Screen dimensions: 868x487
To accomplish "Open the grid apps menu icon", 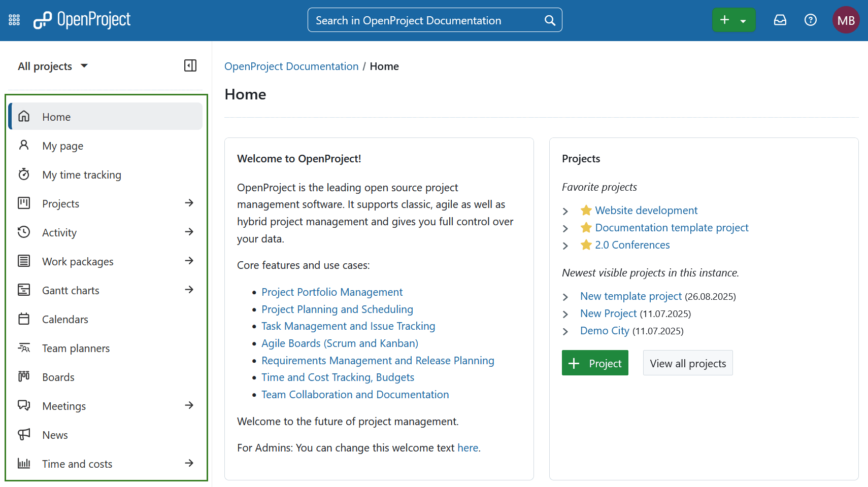I will [x=14, y=20].
